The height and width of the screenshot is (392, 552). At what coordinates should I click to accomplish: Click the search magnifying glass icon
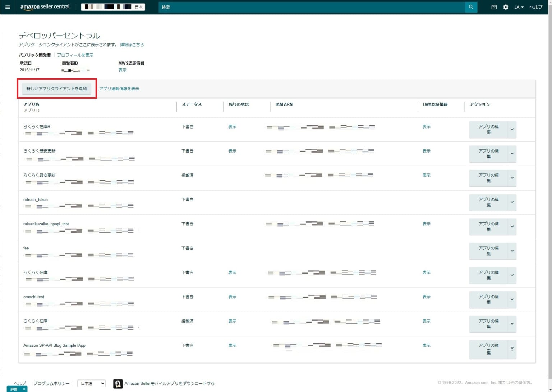471,7
